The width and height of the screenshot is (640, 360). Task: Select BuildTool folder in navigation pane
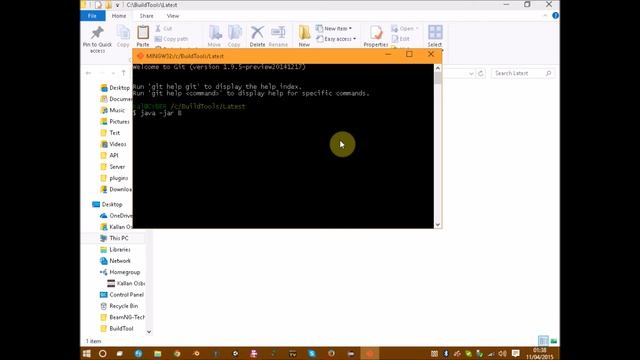[x=117, y=329]
